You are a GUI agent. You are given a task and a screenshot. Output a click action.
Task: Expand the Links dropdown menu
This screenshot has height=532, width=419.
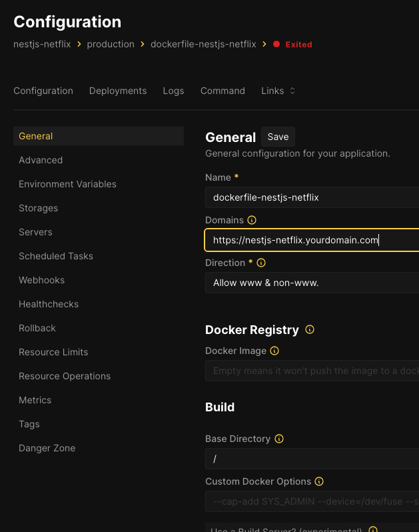click(278, 91)
